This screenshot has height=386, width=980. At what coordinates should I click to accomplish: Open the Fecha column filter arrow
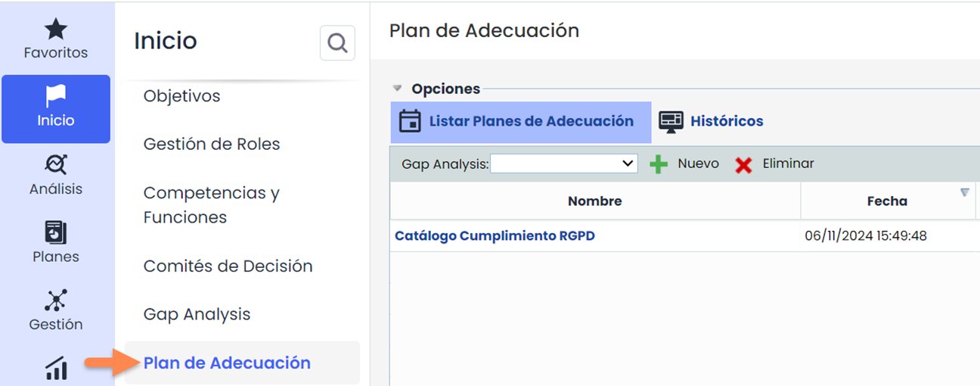[x=964, y=193]
